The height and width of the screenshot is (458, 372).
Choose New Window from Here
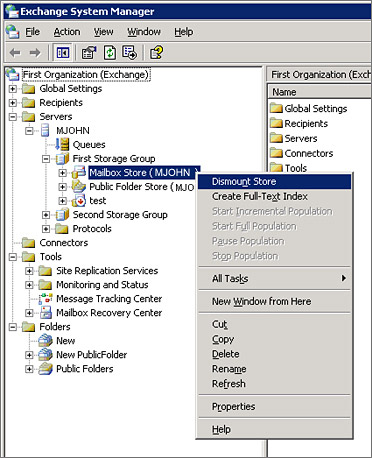(x=275, y=301)
